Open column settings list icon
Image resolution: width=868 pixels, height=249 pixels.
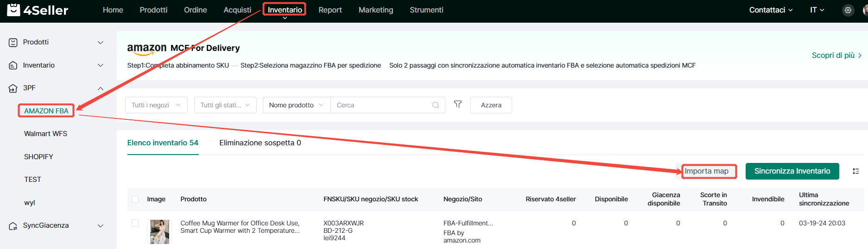coord(855,171)
